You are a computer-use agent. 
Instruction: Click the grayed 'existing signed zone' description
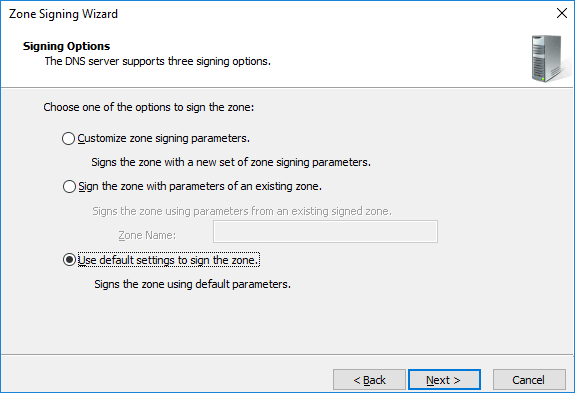pos(242,211)
